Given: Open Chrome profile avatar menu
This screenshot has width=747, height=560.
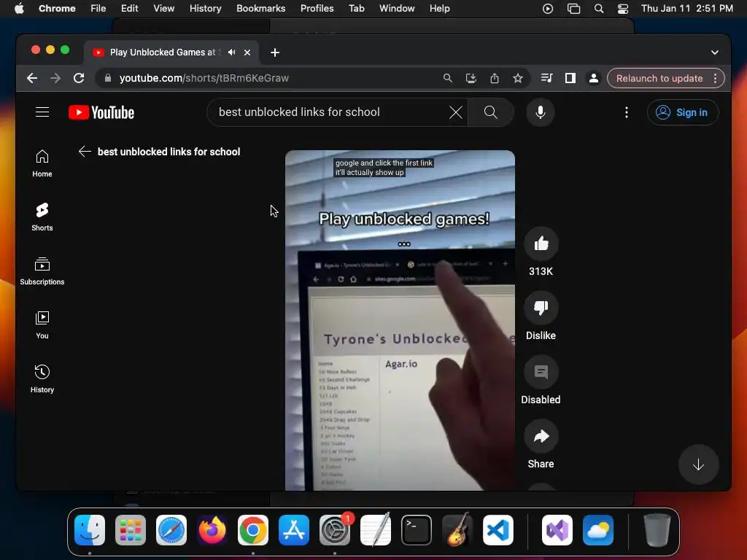Looking at the screenshot, I should [x=594, y=78].
